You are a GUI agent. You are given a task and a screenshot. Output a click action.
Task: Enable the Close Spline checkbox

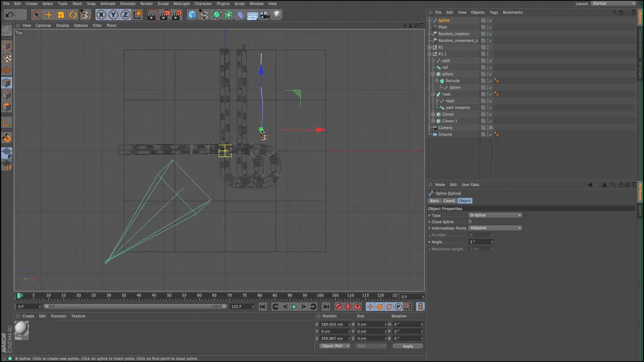[470, 222]
